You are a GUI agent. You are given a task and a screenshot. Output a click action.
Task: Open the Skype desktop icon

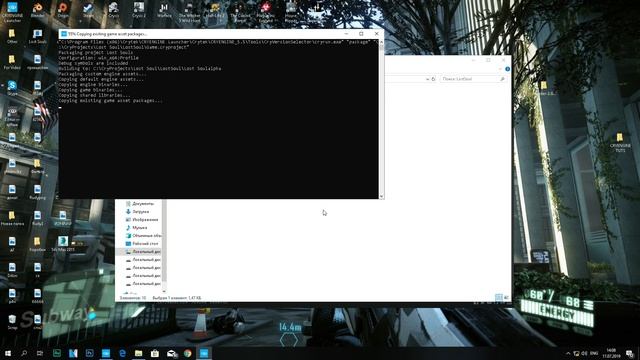coord(12,88)
